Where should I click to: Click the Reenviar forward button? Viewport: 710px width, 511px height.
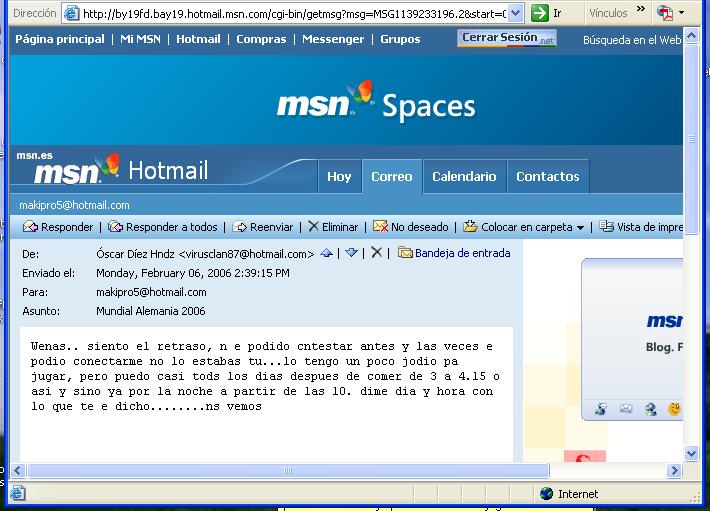(x=263, y=227)
